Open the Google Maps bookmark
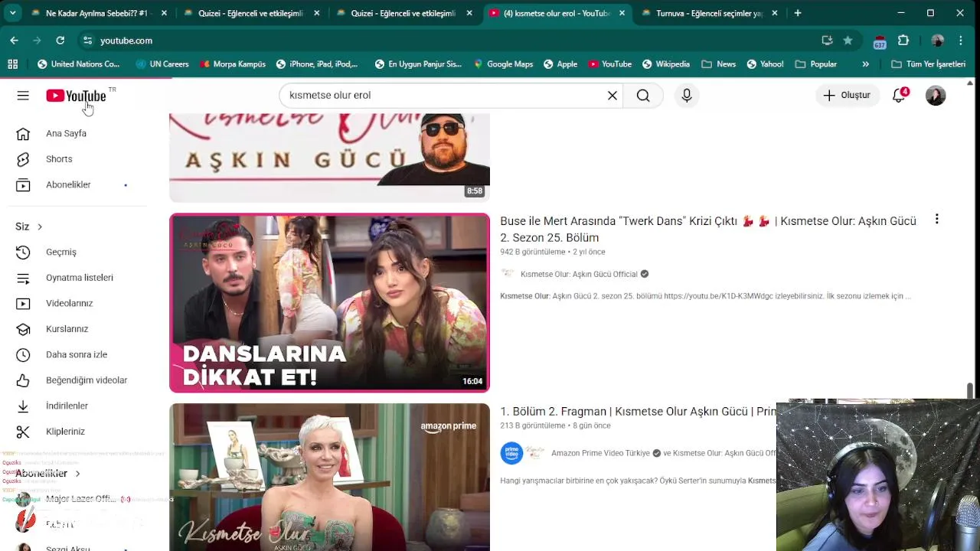This screenshot has height=551, width=980. (x=503, y=64)
